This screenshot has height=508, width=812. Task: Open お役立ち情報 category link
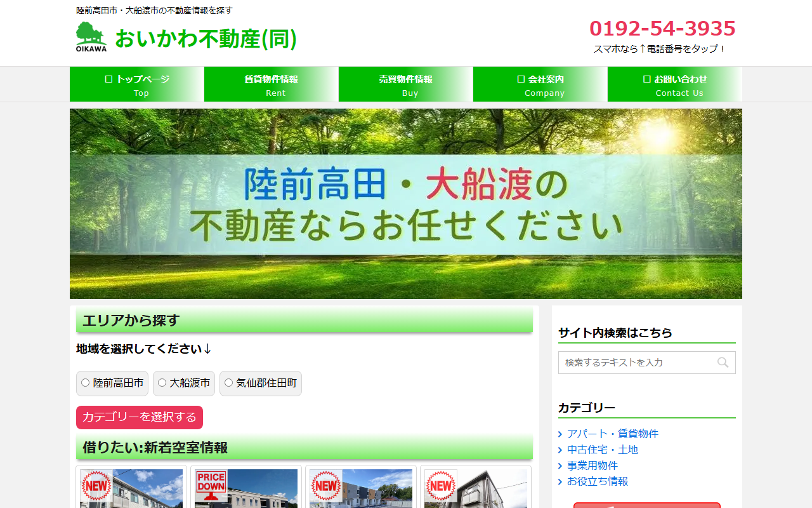click(598, 481)
